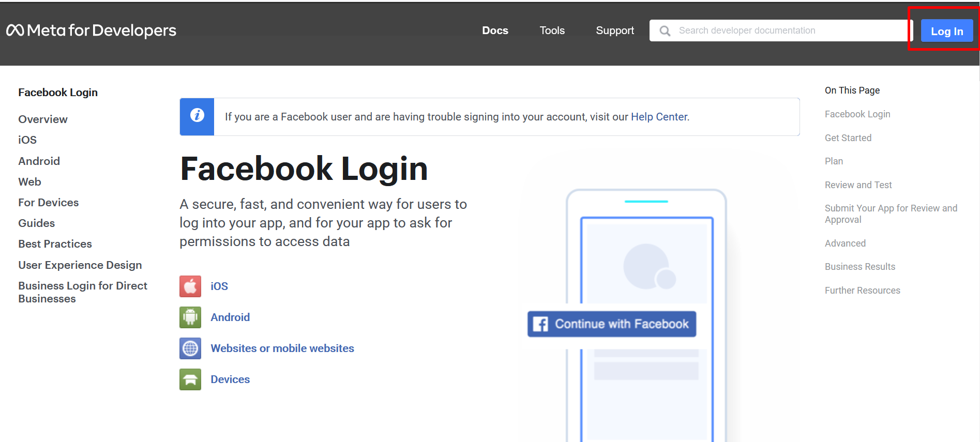Click the Log In button

point(947,31)
